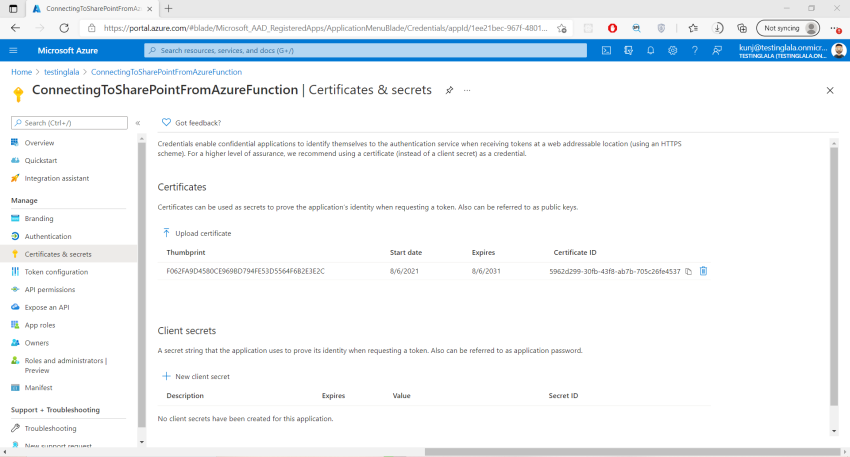This screenshot has width=850, height=457.
Task: Open the browser Collections icon
Action: click(x=742, y=28)
